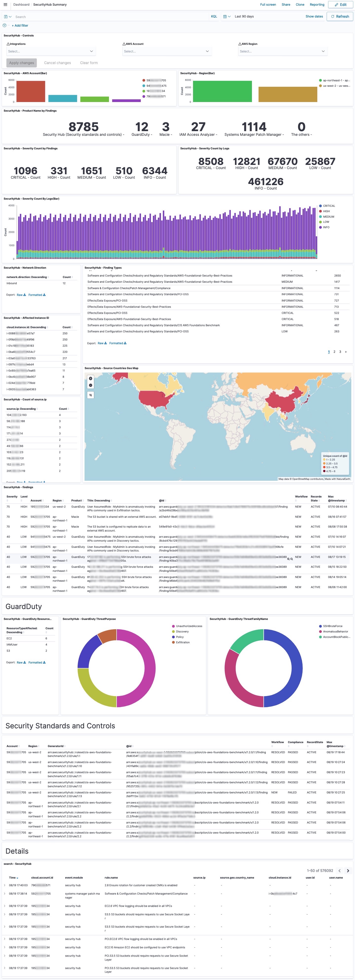Sort cloud.instance.id table by Count
This screenshot has width=355, height=980.
click(x=67, y=327)
